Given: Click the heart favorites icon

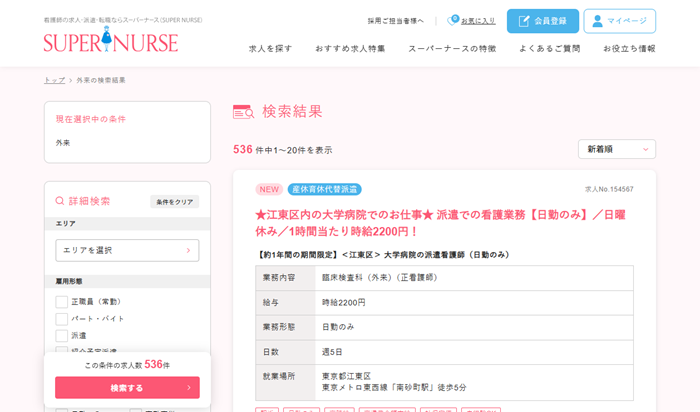Looking at the screenshot, I should pos(453,20).
